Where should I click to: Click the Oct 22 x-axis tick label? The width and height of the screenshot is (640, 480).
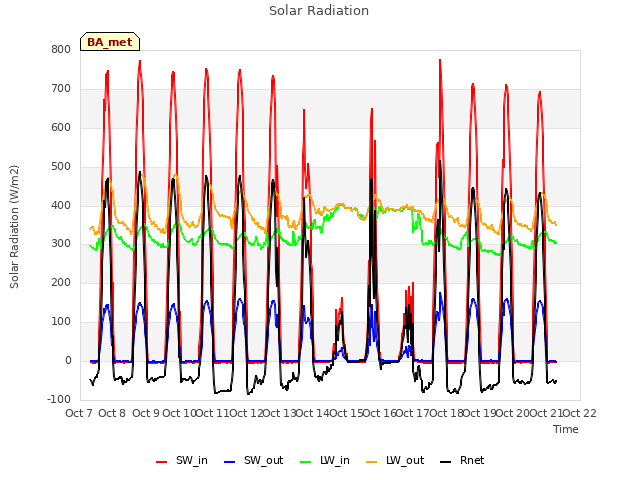click(x=579, y=413)
